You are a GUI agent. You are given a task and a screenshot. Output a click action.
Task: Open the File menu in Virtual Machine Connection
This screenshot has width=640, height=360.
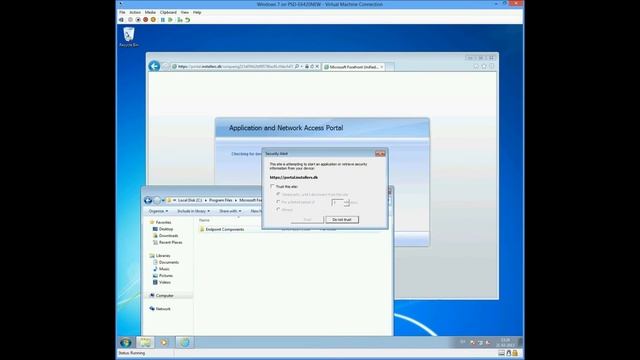122,13
